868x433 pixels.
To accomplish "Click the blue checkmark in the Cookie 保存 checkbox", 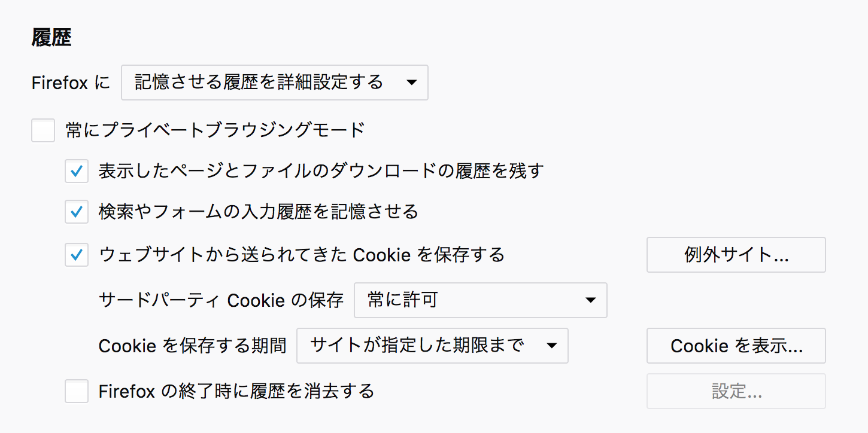I will point(77,255).
